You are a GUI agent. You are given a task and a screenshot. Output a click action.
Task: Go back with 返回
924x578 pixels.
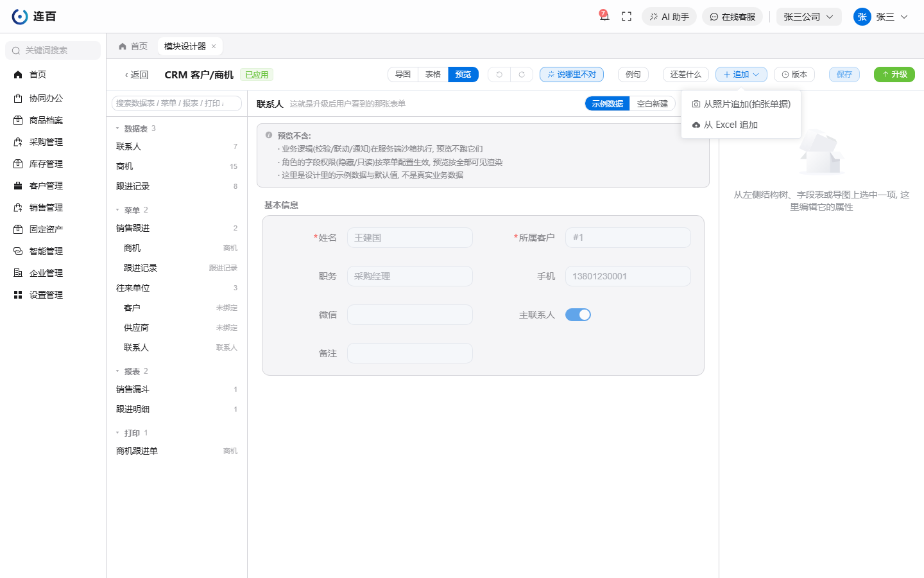tap(137, 74)
